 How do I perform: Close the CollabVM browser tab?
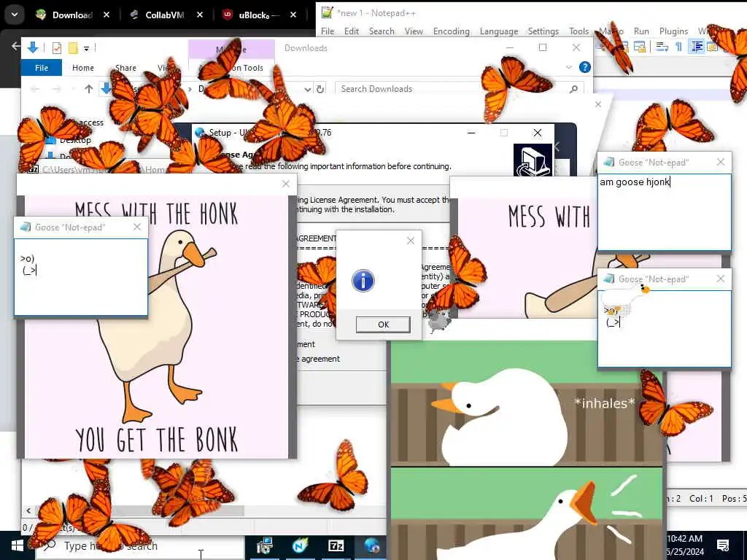[200, 15]
